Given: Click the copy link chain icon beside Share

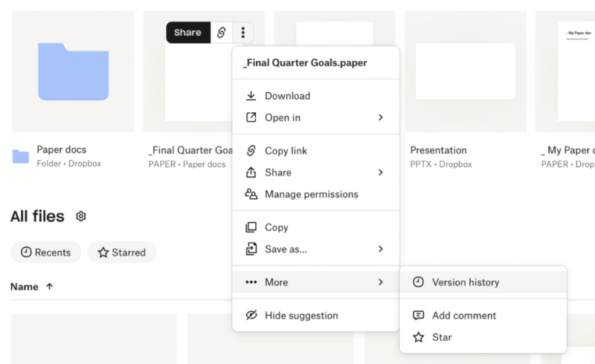Looking at the screenshot, I should (x=221, y=32).
